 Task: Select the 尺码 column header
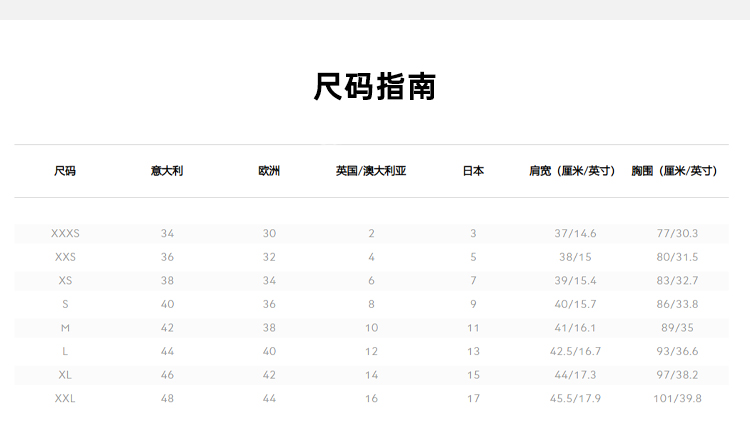pyautogui.click(x=65, y=171)
